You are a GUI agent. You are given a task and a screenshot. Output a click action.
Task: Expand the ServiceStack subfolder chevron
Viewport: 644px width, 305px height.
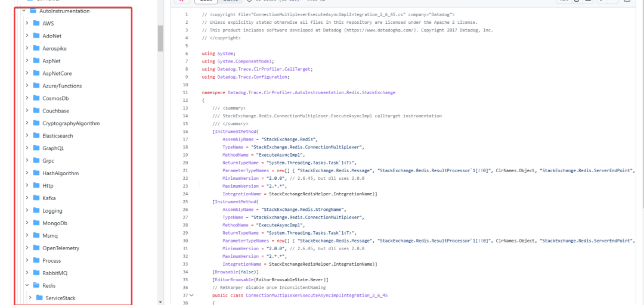tap(30, 298)
